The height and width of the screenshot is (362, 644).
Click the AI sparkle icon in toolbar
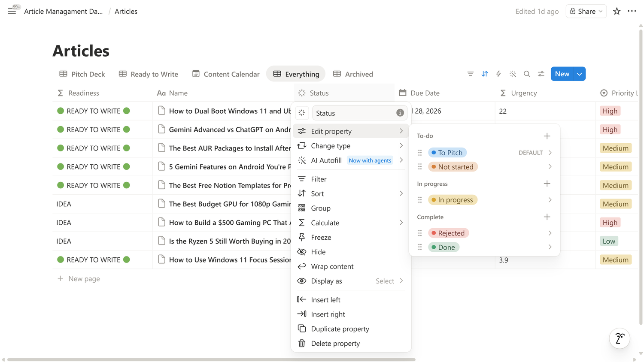(513, 74)
